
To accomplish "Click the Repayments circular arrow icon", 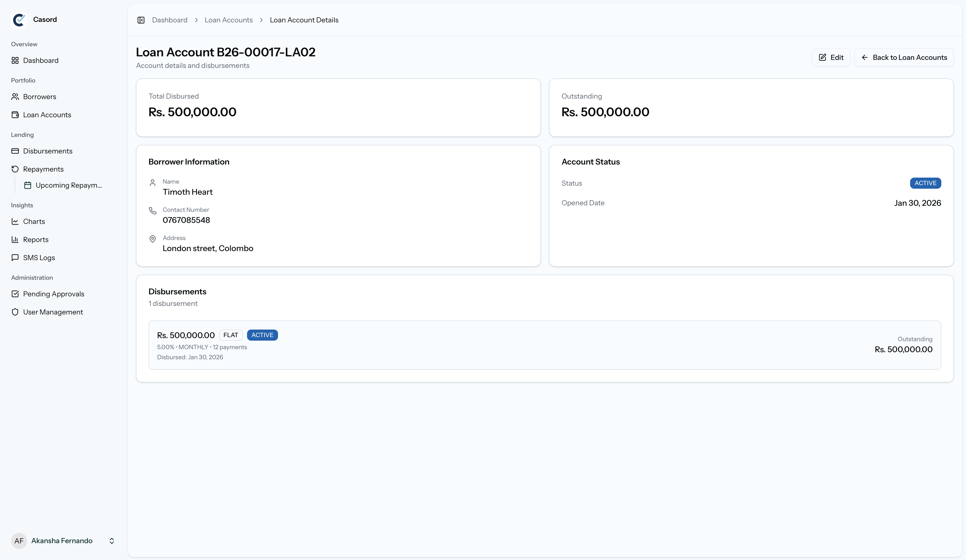I will 15,169.
